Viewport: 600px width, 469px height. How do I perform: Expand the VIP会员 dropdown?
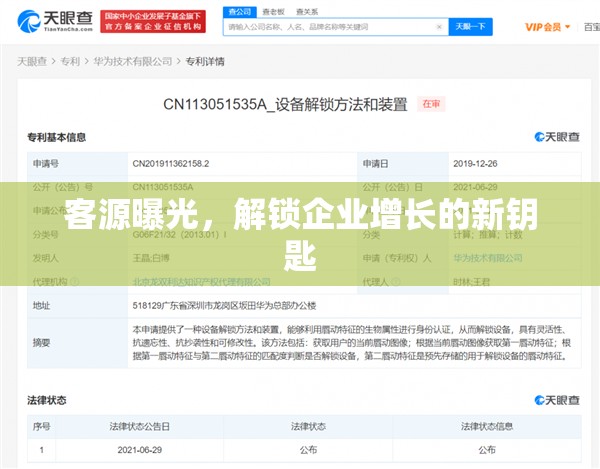548,27
